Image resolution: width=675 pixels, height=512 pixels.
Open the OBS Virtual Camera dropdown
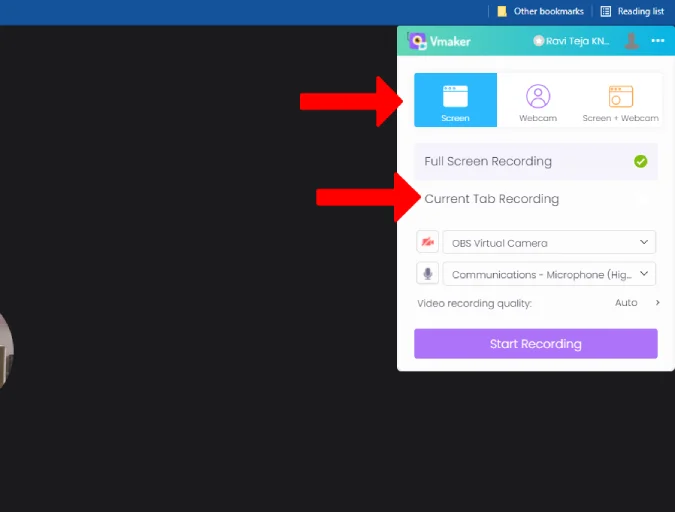549,242
